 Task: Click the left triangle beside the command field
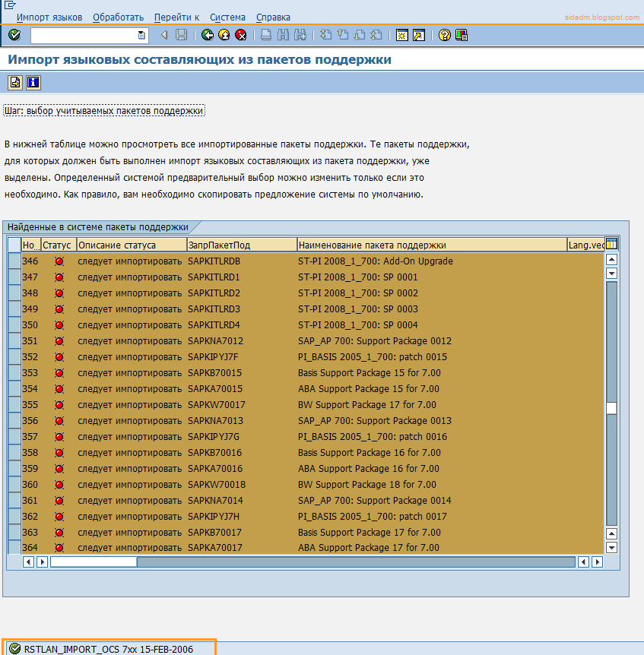point(164,35)
